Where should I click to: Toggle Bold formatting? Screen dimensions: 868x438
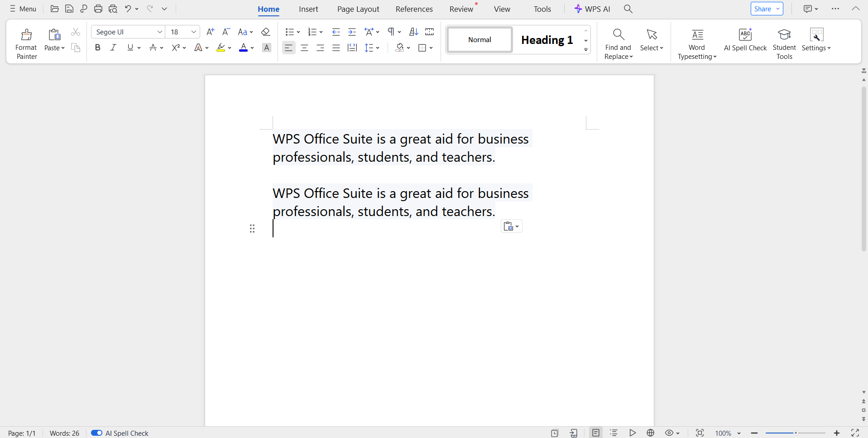click(x=97, y=48)
